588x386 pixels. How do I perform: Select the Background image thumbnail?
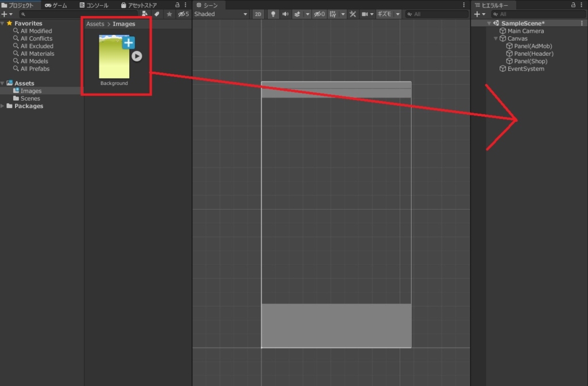(x=114, y=56)
